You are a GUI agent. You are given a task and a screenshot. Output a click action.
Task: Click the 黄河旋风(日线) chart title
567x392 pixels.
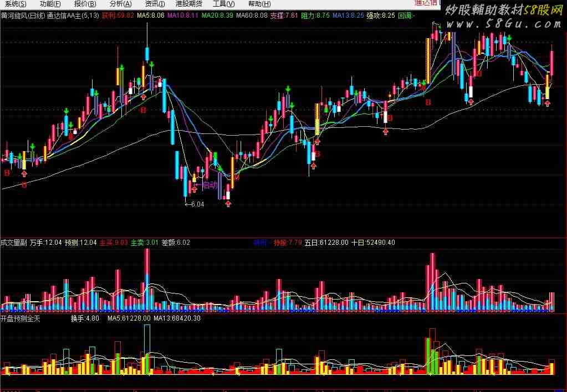pos(23,16)
